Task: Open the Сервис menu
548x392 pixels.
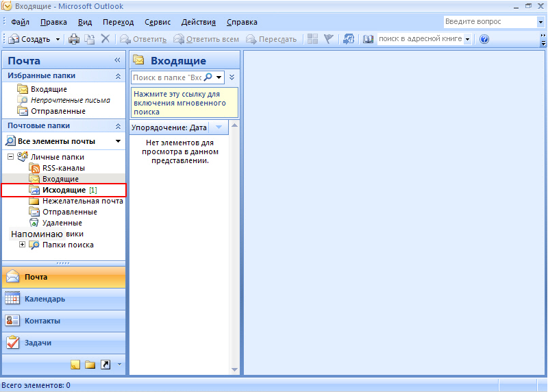Action: pos(158,22)
